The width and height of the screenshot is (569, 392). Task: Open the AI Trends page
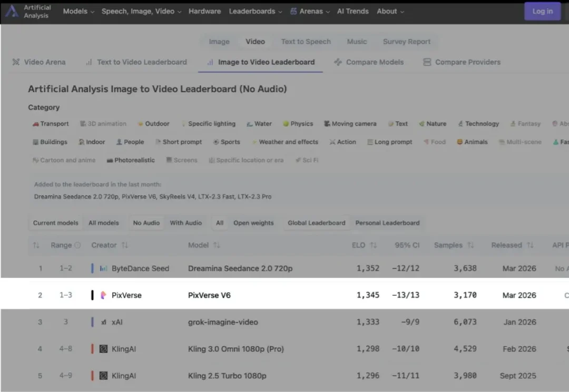point(352,11)
